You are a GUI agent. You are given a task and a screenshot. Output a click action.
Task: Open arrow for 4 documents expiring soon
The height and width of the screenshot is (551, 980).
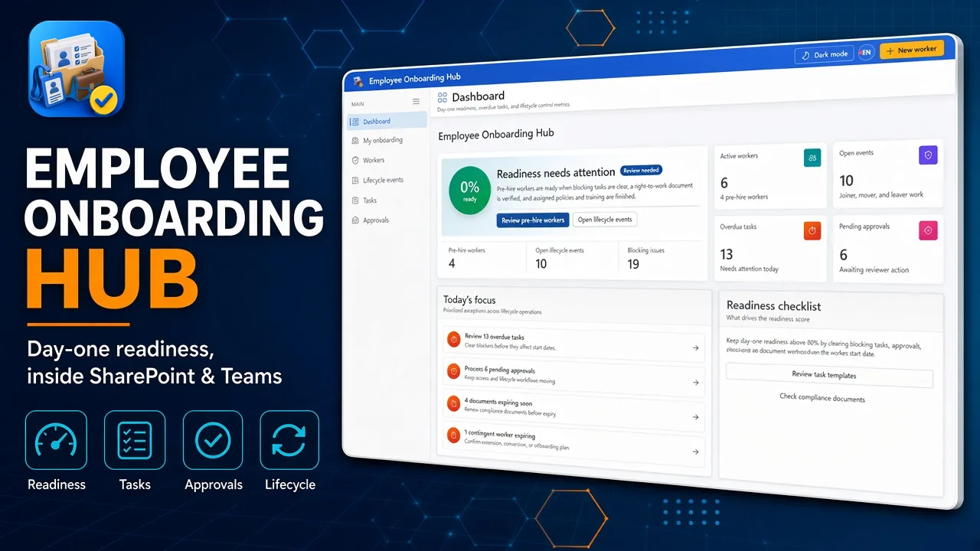click(696, 417)
